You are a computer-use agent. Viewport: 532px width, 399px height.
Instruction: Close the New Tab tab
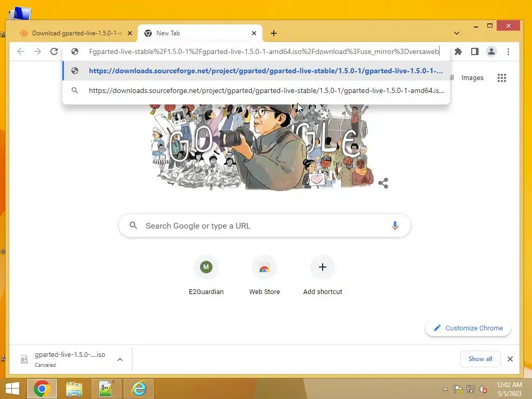click(x=254, y=33)
